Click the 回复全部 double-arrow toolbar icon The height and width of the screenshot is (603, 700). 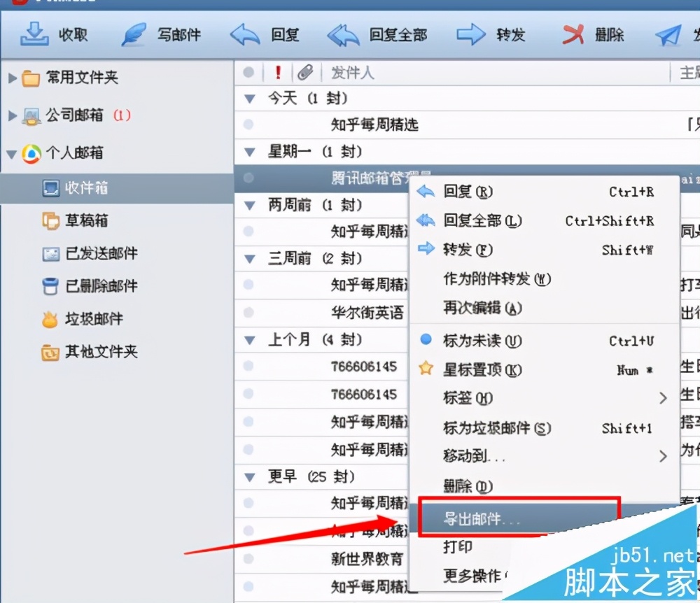(x=343, y=35)
